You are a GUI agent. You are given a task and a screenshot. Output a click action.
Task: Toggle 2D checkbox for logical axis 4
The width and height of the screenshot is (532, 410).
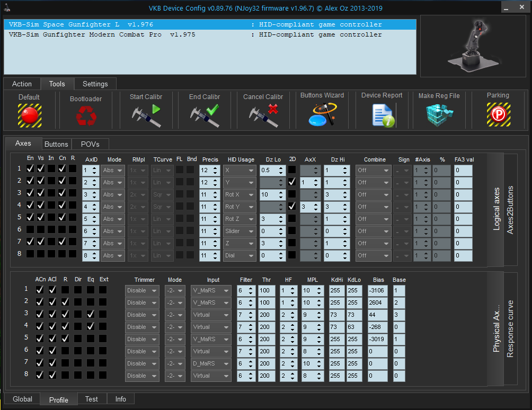coord(292,206)
